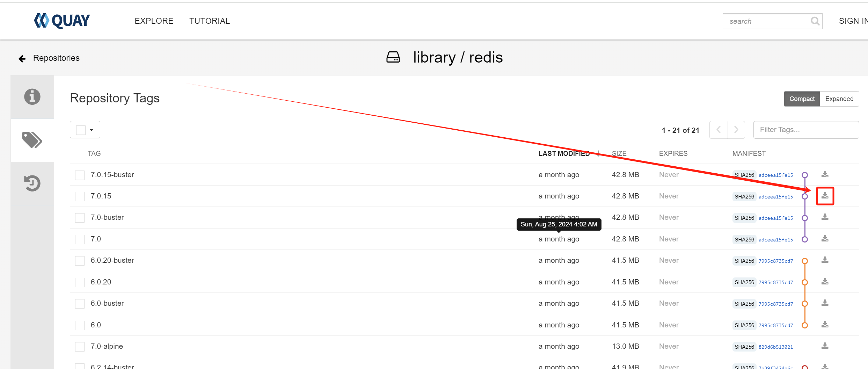Open the select-all tags dropdown
This screenshot has width=868, height=369.
pos(85,130)
